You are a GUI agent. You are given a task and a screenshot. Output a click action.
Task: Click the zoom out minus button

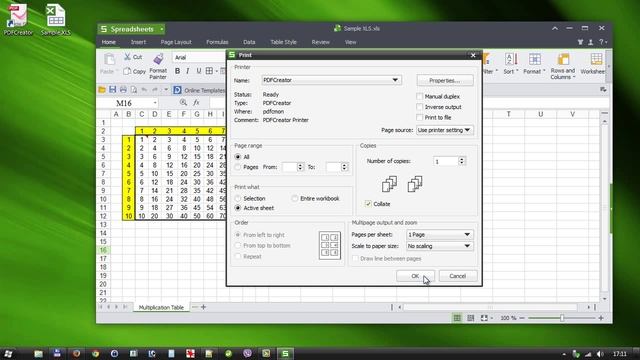coord(522,318)
